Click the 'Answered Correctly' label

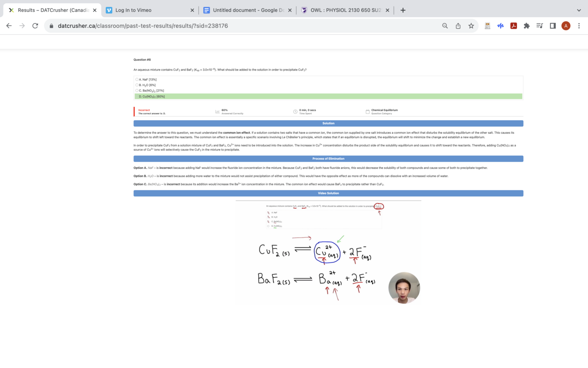click(x=232, y=113)
